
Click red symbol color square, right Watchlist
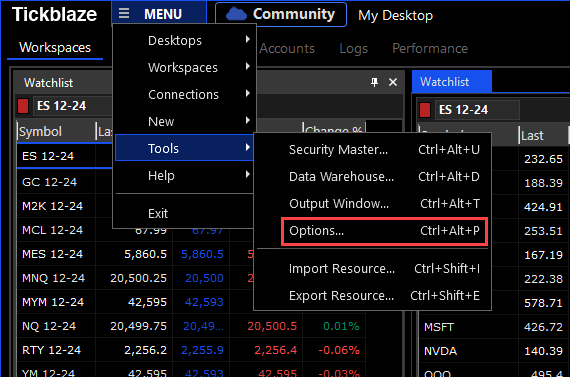tap(425, 110)
